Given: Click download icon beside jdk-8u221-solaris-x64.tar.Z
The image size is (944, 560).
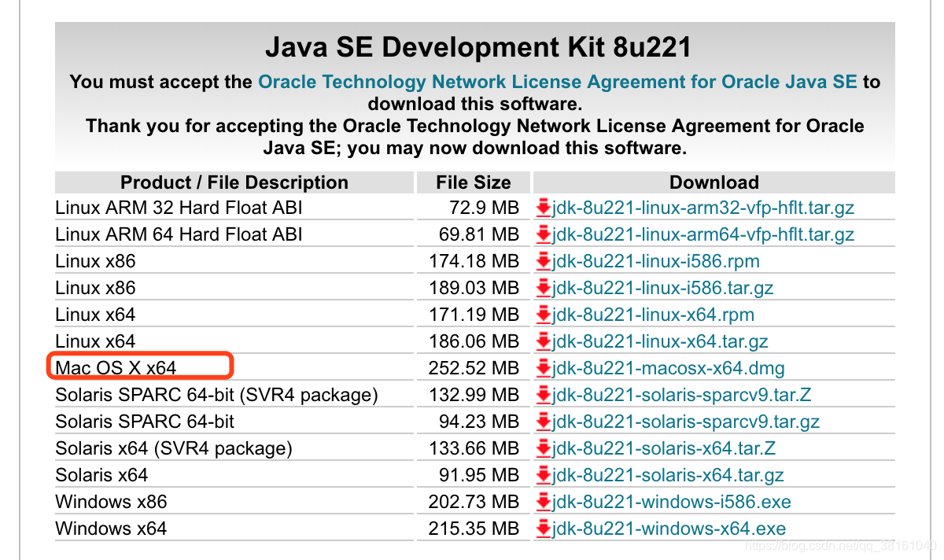Looking at the screenshot, I should (543, 449).
